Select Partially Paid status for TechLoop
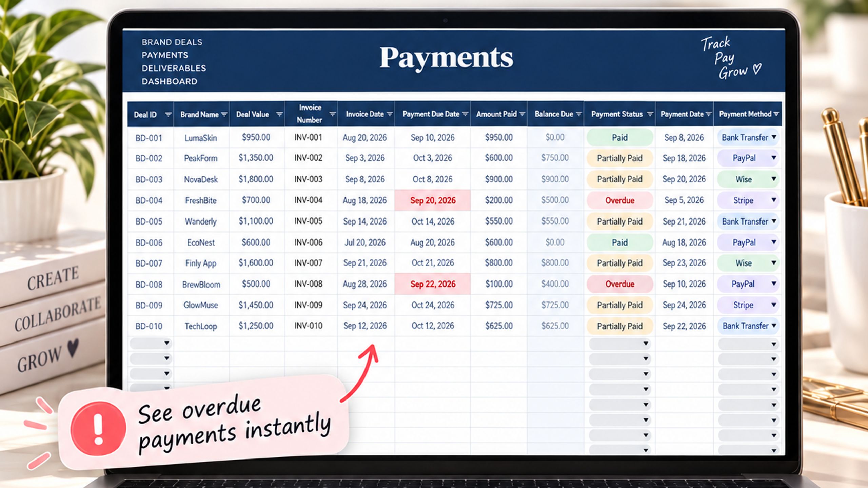This screenshot has width=868, height=488. (619, 326)
